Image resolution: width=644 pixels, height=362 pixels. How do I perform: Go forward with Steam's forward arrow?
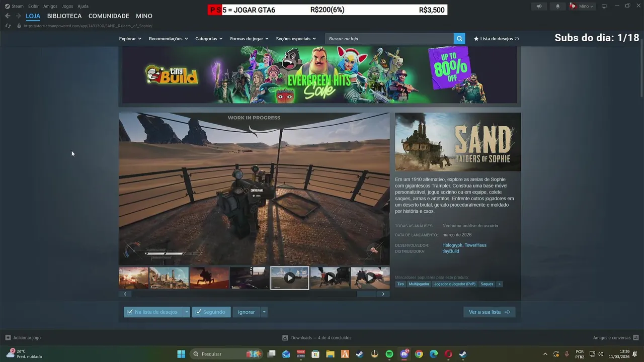18,16
